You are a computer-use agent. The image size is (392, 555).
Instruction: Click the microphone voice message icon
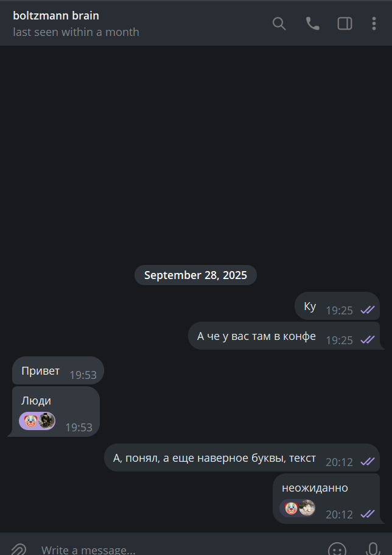click(373, 549)
